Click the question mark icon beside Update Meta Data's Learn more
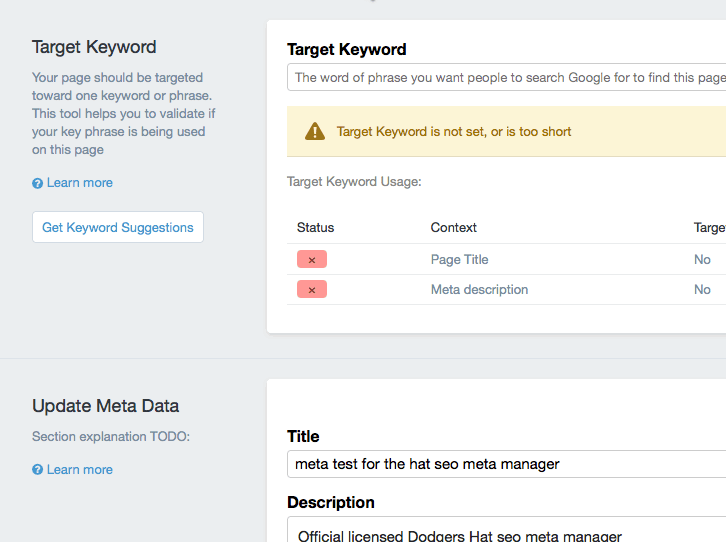 pyautogui.click(x=38, y=470)
